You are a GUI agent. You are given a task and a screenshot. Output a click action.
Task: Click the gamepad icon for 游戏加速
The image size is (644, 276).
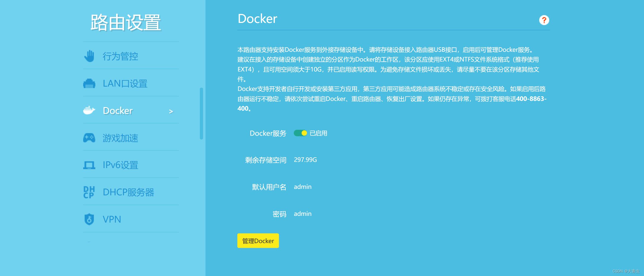tap(89, 138)
